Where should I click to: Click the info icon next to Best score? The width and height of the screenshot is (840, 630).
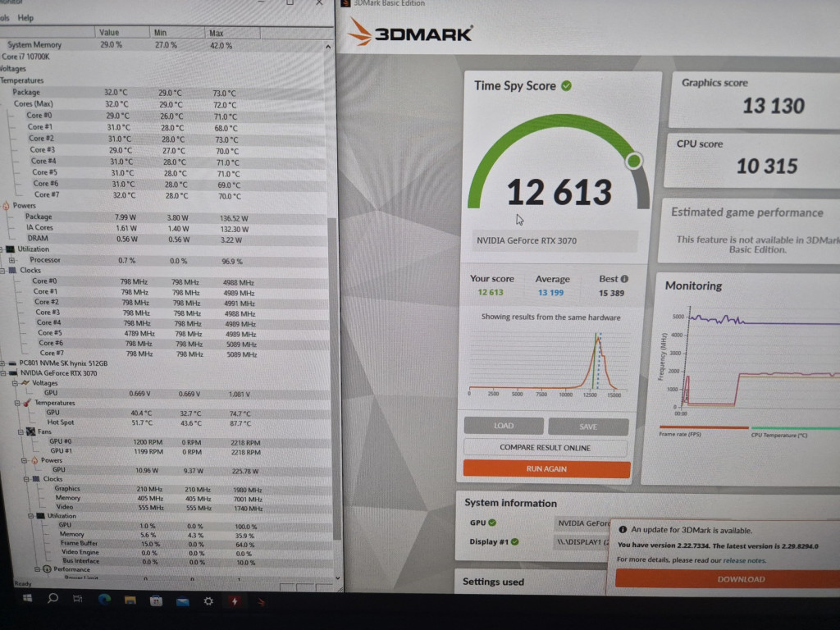(624, 279)
